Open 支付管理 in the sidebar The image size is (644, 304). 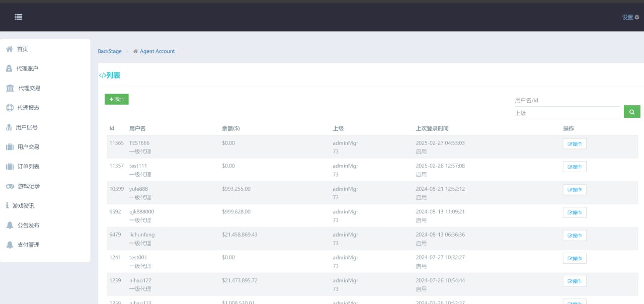click(28, 245)
